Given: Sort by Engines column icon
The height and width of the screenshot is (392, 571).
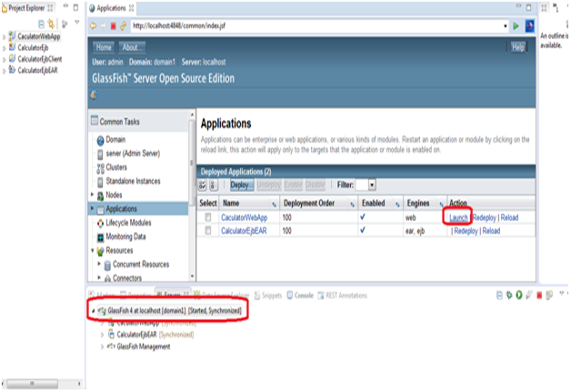Looking at the screenshot, I should (x=441, y=205).
